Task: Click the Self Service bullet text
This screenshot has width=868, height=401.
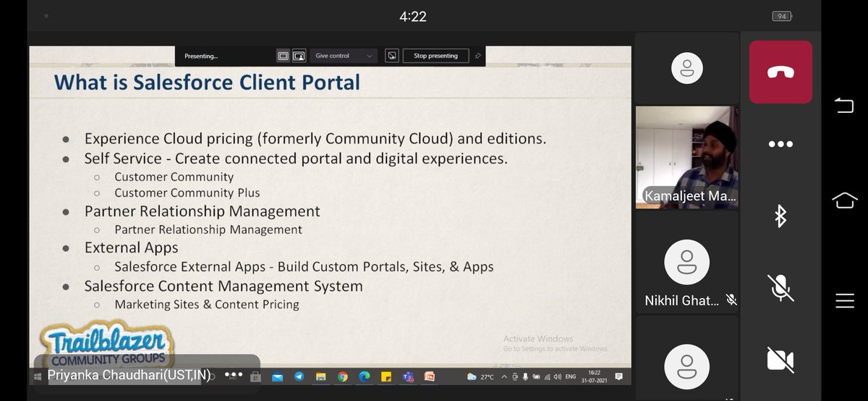Action: tap(296, 158)
